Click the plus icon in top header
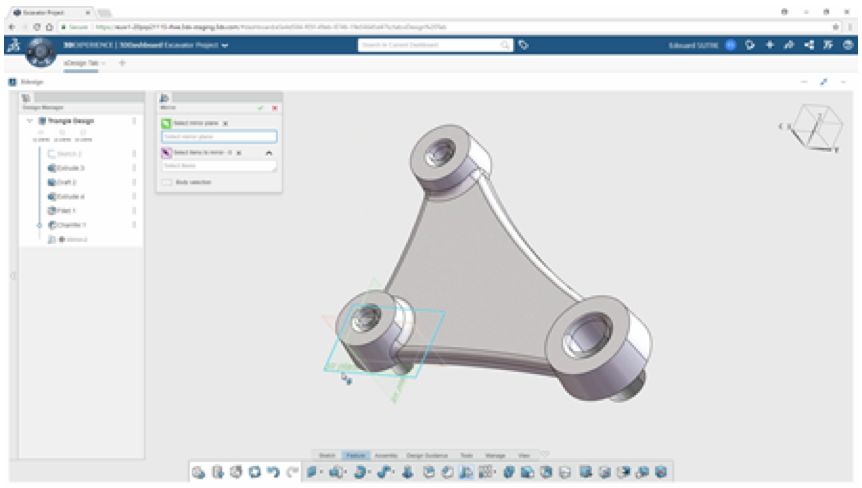The width and height of the screenshot is (862, 488). (x=769, y=45)
